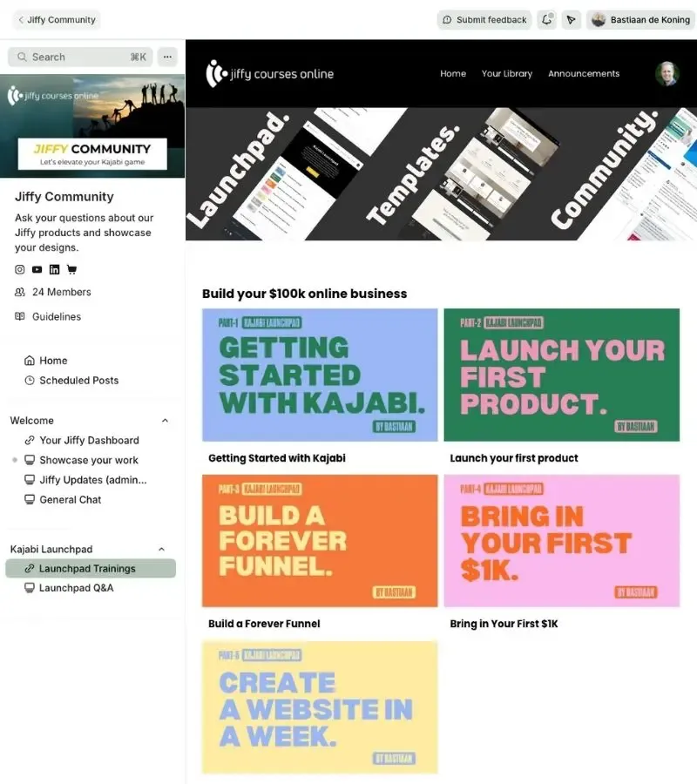Click the Jiffy Community cover banner image

92,126
